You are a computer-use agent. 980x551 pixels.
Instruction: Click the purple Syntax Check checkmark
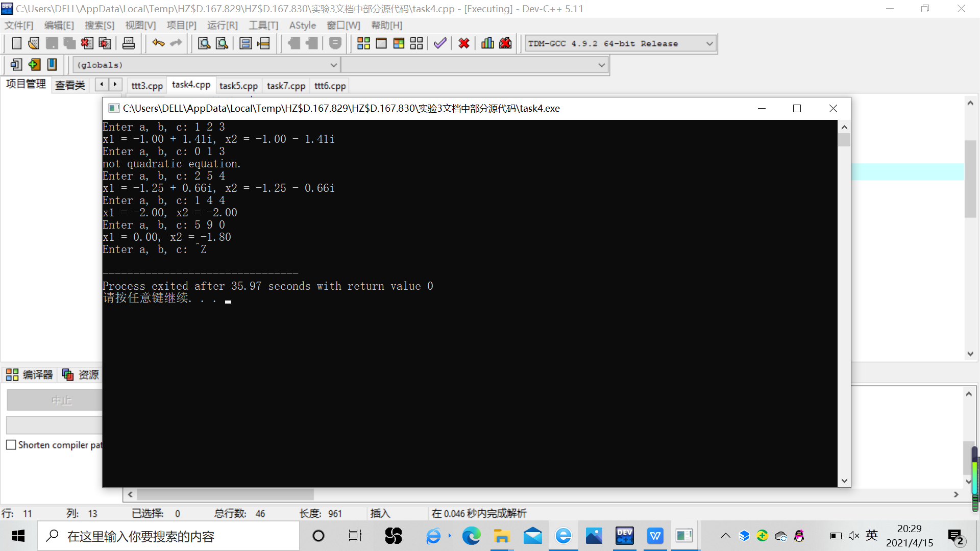pos(440,43)
